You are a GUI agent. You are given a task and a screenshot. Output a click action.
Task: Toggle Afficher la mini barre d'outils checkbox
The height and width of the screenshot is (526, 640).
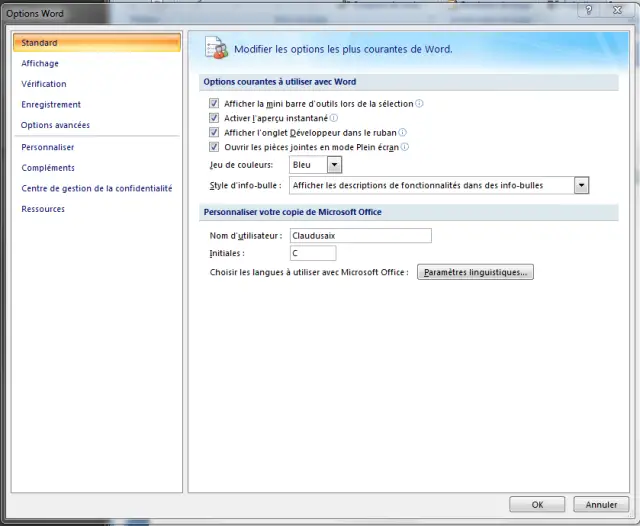[x=214, y=103]
